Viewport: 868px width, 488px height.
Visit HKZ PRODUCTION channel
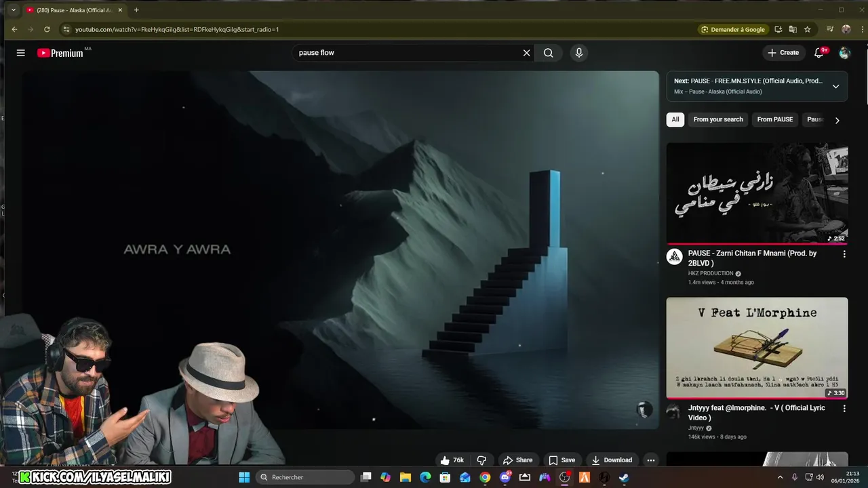(x=711, y=274)
